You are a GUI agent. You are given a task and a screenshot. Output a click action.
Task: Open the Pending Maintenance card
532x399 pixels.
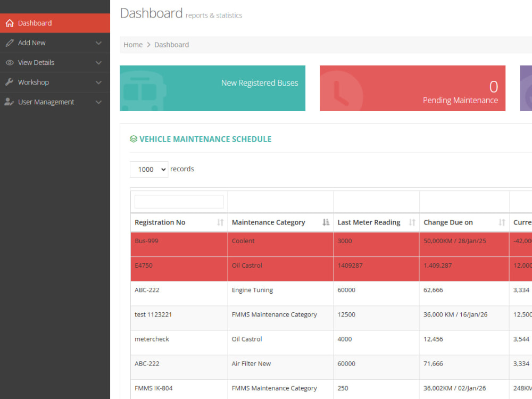pyautogui.click(x=413, y=88)
